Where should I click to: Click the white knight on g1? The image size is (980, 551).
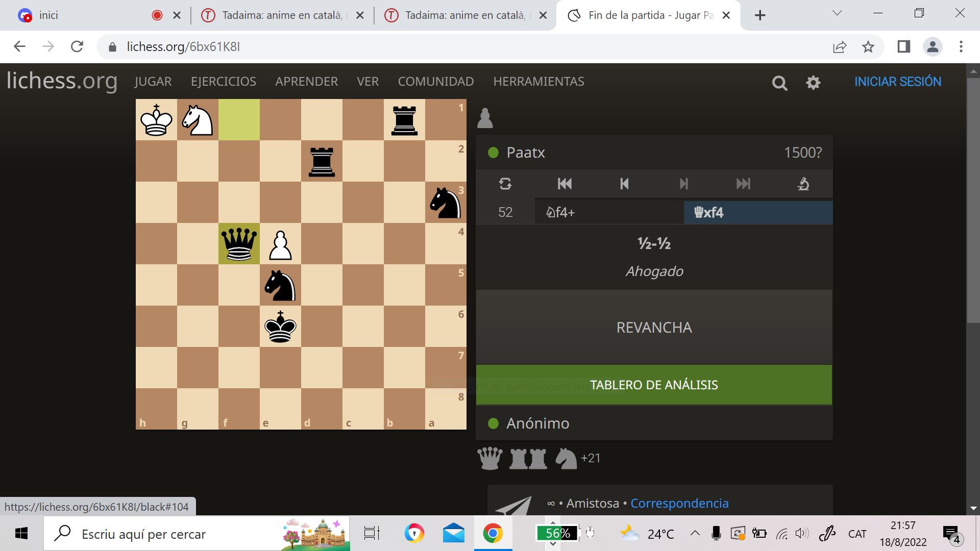tap(198, 120)
